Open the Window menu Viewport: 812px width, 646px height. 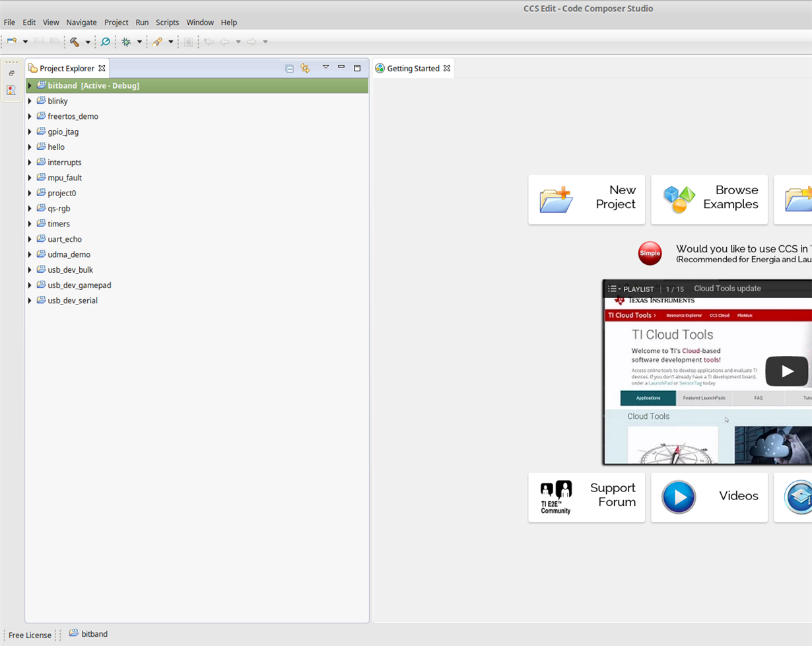click(200, 22)
